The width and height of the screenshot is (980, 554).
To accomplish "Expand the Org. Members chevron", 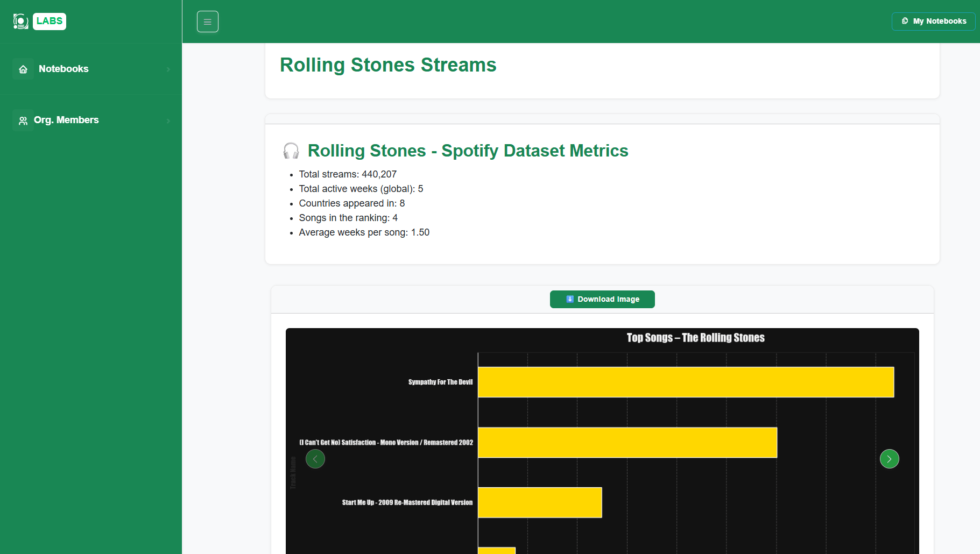I will [x=168, y=121].
